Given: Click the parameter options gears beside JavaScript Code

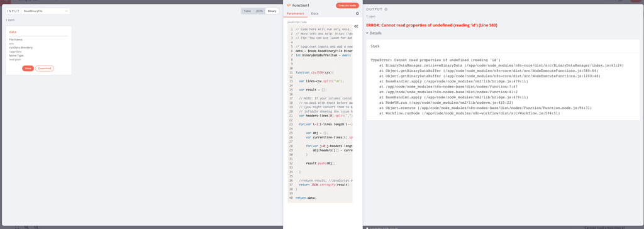Looking at the screenshot, I should (356, 26).
